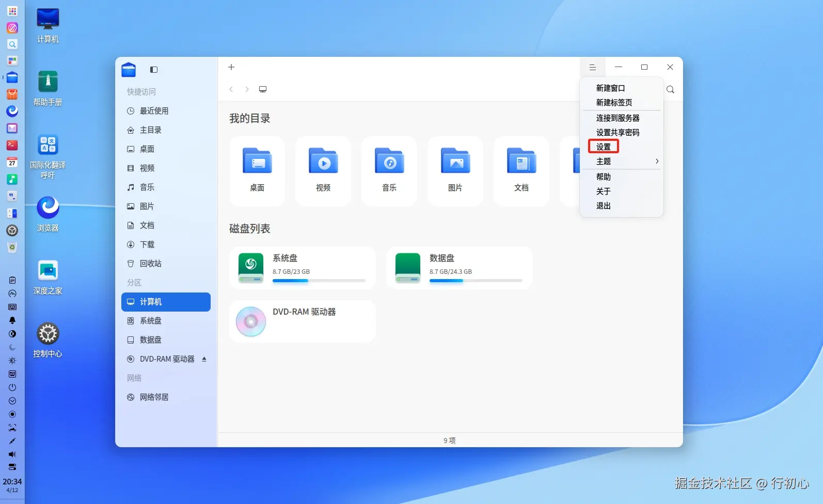Eject the DVD-RAM drive in sidebar
823x504 pixels.
tap(204, 359)
